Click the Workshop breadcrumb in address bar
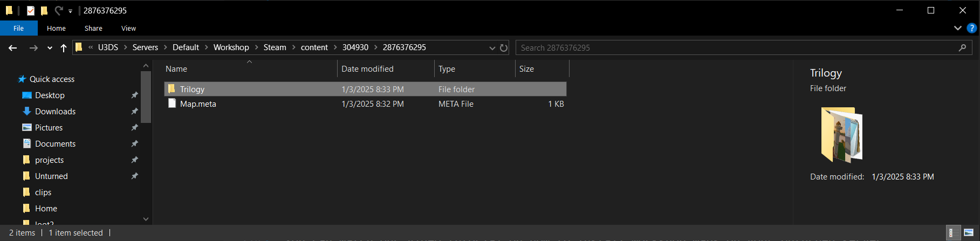 pyautogui.click(x=231, y=47)
